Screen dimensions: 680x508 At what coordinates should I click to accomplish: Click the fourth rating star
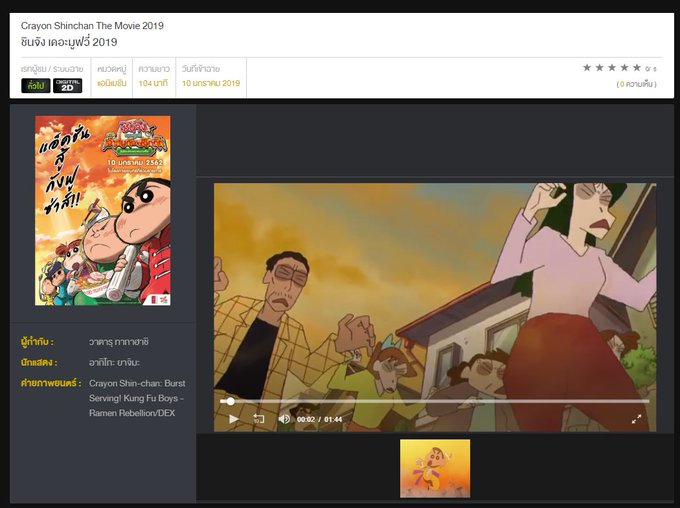pyautogui.click(x=624, y=67)
